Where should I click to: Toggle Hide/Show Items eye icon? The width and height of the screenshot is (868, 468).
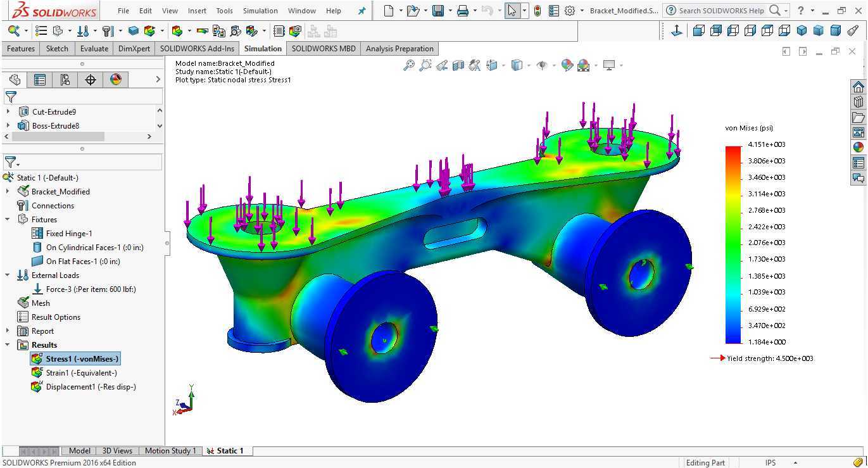pos(542,65)
